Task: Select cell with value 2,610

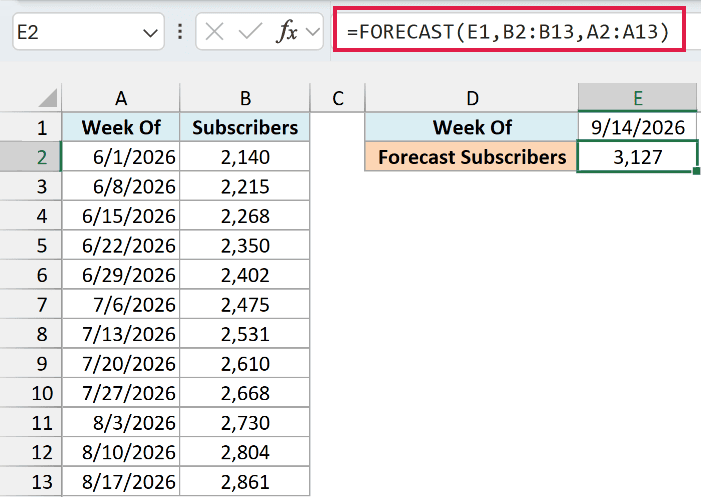Action: (245, 363)
